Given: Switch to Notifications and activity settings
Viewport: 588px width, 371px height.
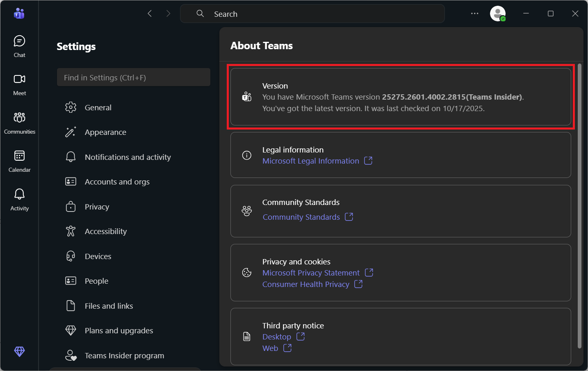Looking at the screenshot, I should (128, 157).
